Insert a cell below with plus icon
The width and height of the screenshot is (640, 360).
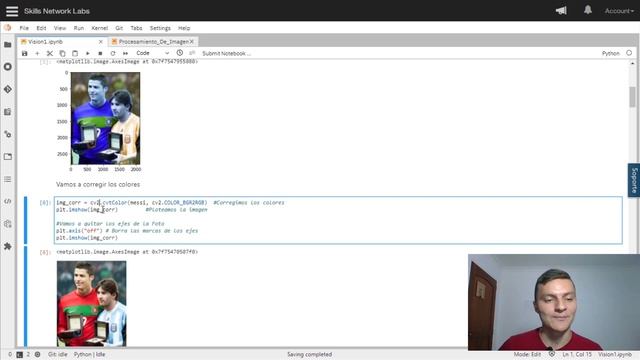[x=37, y=53]
